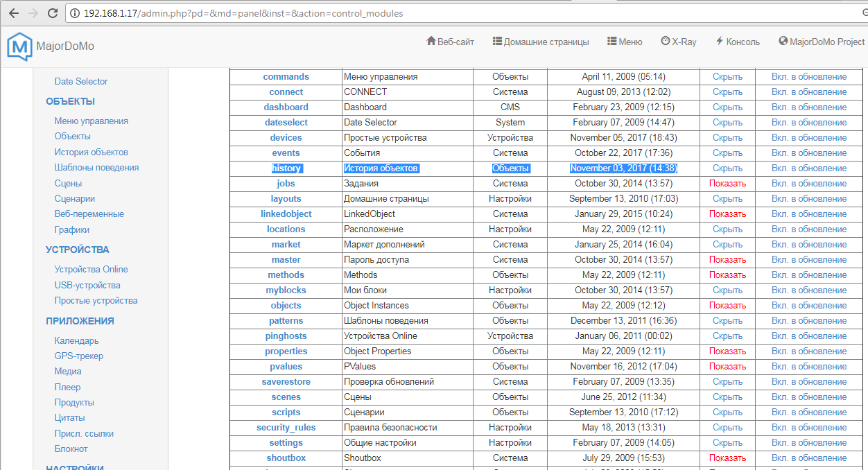The height and width of the screenshot is (470, 868).
Task: Include patterns module via Вкл. в обновление
Action: point(809,320)
